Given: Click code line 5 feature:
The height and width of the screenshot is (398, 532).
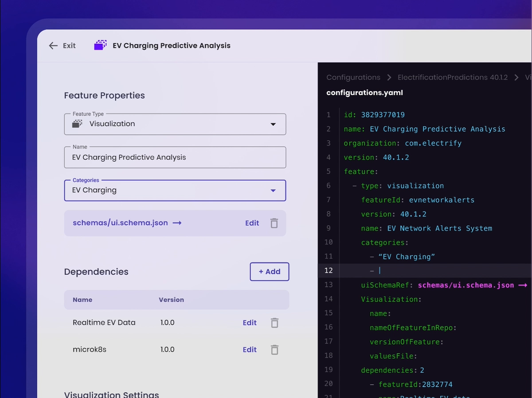Looking at the screenshot, I should [361, 172].
